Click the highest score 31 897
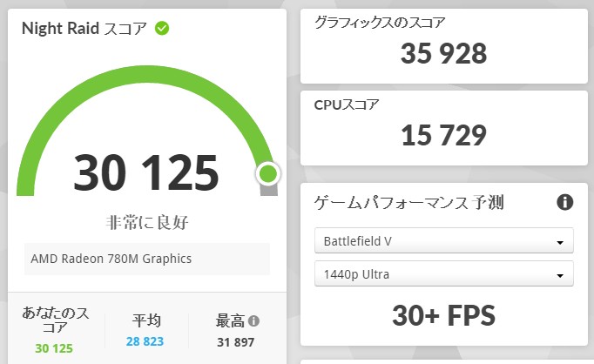594x364 pixels. (x=237, y=341)
